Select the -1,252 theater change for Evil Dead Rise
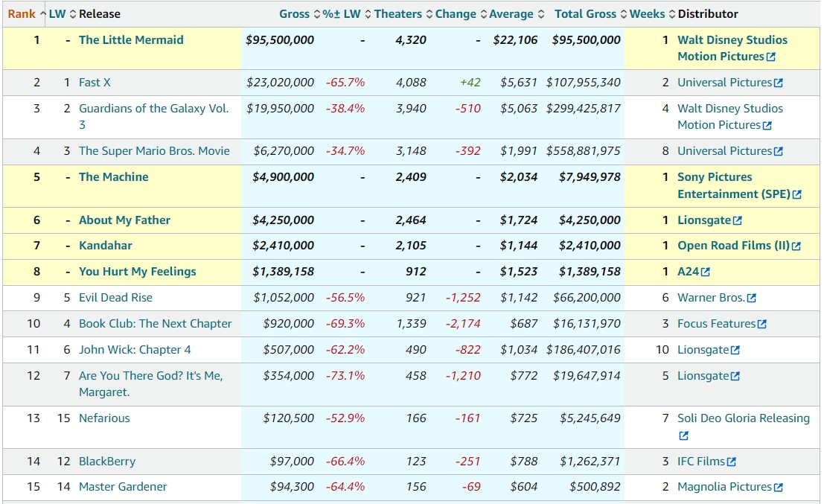This screenshot has width=824, height=504. pyautogui.click(x=463, y=298)
